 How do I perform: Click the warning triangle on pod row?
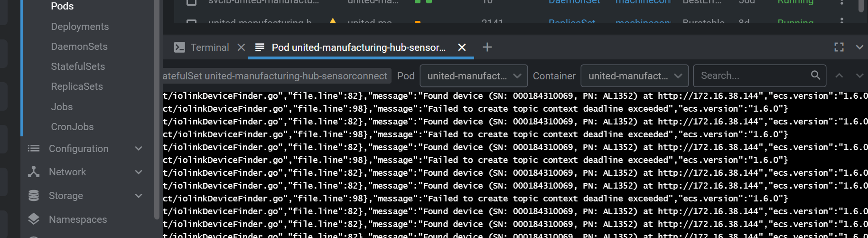coord(333,21)
